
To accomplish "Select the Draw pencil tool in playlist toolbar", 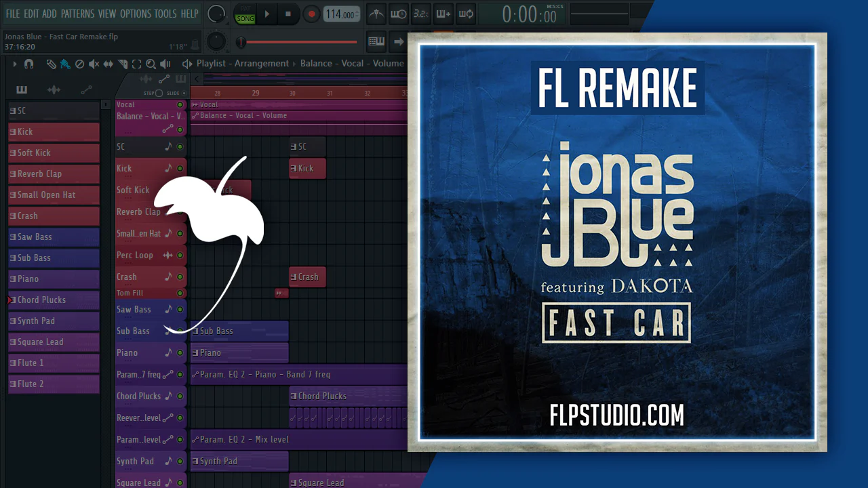I will coord(51,64).
